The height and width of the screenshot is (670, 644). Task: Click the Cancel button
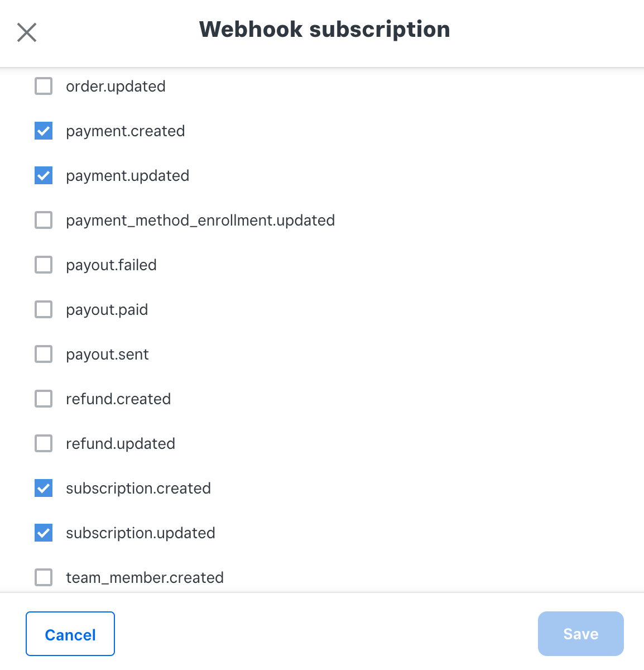click(x=70, y=634)
